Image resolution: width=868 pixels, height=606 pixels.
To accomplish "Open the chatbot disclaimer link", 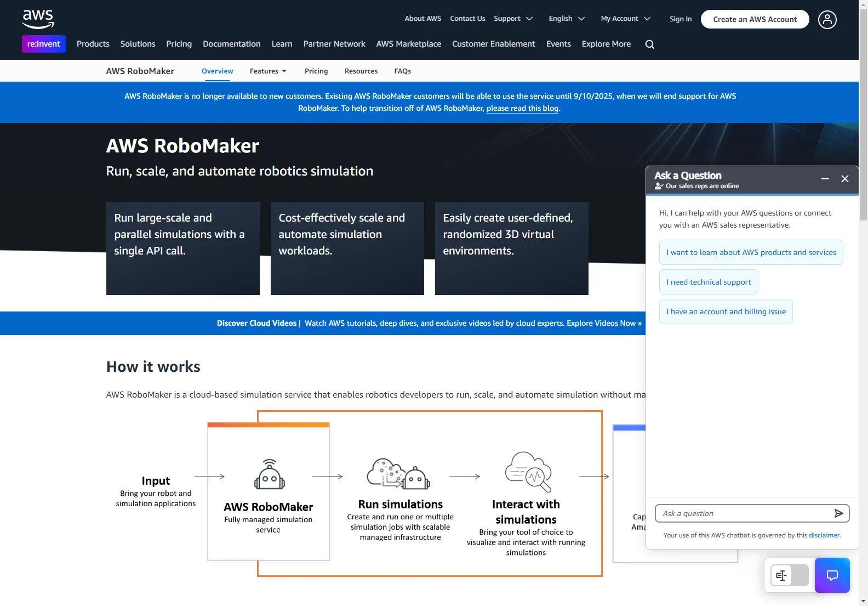I will pyautogui.click(x=824, y=535).
